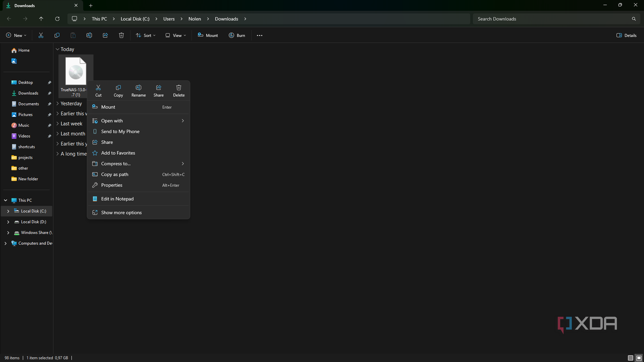Click Local Disk (C:) in the address bar
This screenshot has height=362, width=644.
pyautogui.click(x=135, y=19)
